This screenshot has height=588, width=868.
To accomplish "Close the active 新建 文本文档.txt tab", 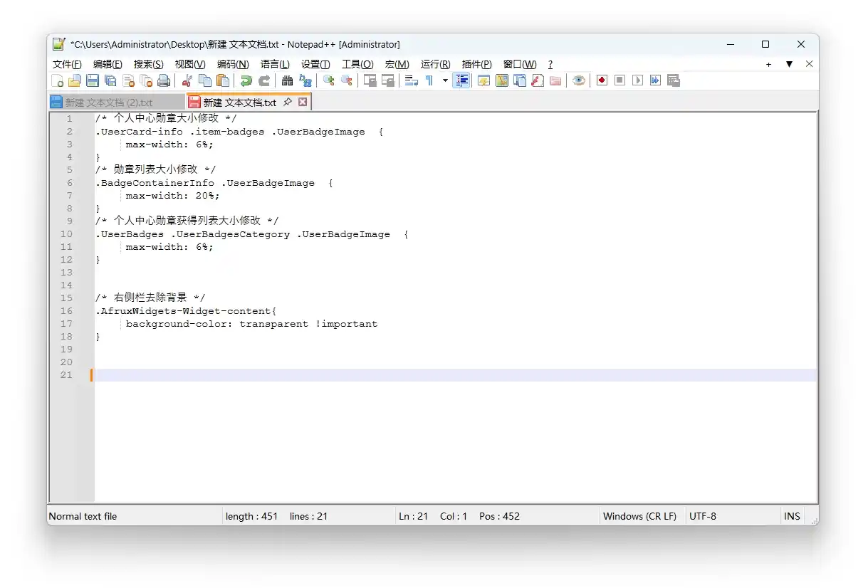I will click(303, 103).
